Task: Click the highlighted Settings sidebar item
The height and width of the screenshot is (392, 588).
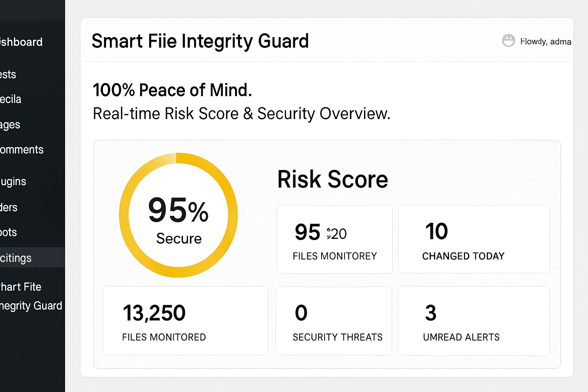Action: coord(16,258)
